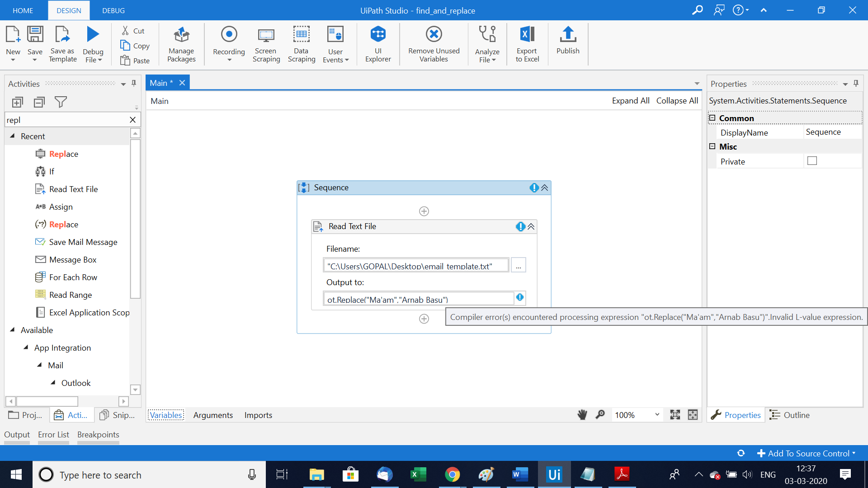Collapse the Misc properties section

pos(712,146)
